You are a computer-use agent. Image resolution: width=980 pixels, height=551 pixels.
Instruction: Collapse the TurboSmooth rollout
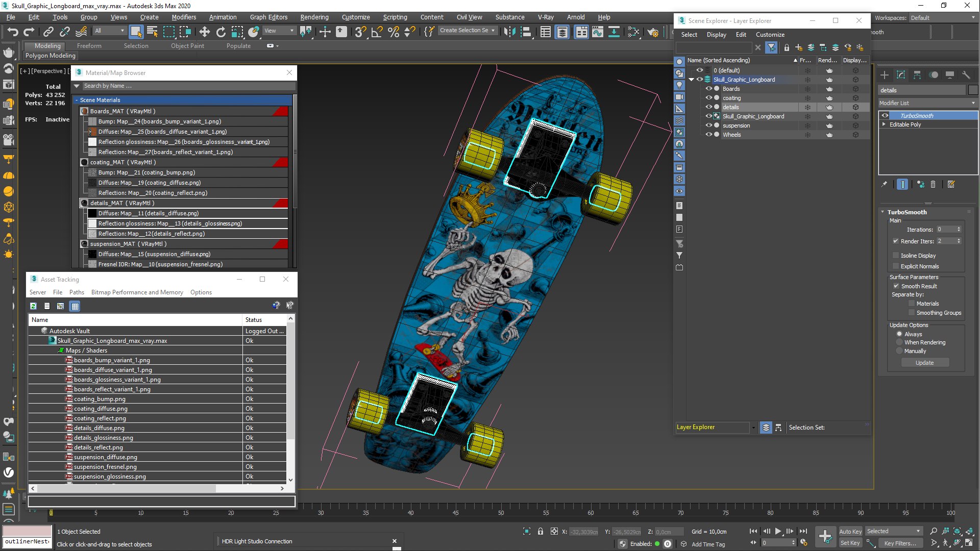point(883,212)
